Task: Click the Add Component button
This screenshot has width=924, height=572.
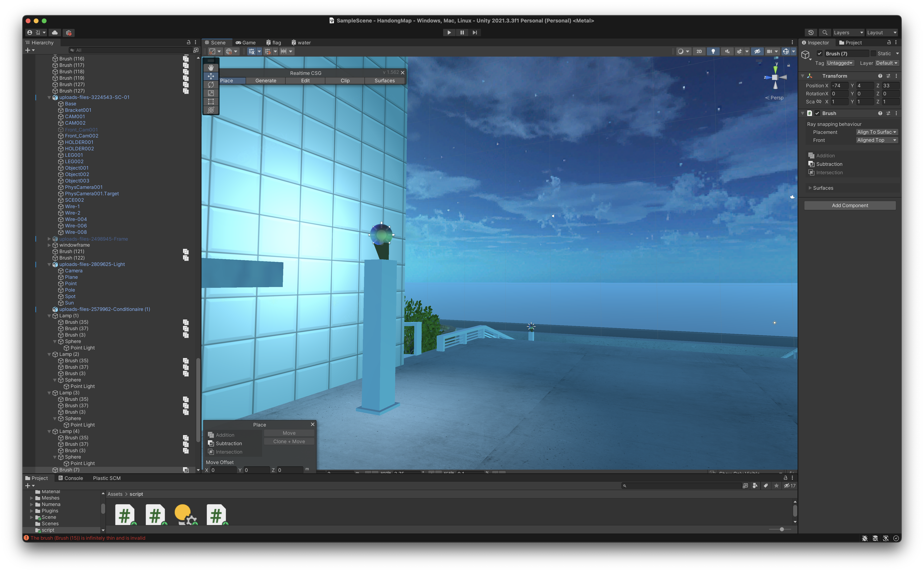Action: 850,206
